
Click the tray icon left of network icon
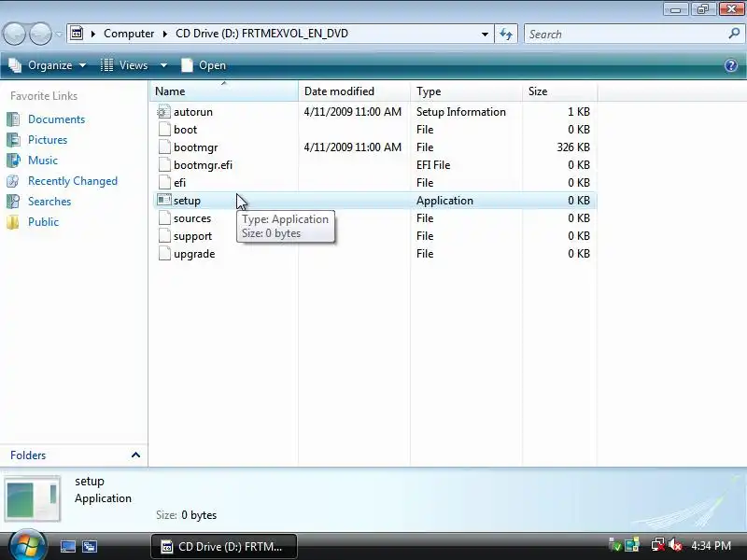pyautogui.click(x=632, y=545)
